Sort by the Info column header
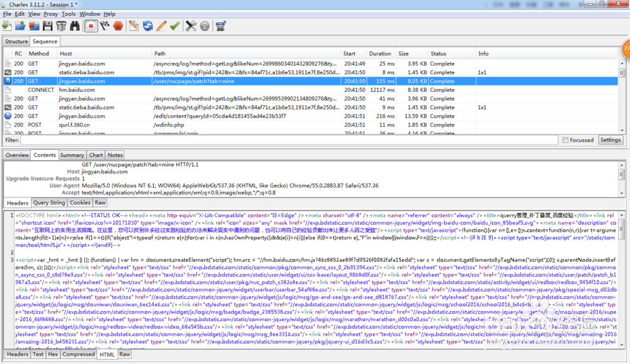 coord(546,54)
